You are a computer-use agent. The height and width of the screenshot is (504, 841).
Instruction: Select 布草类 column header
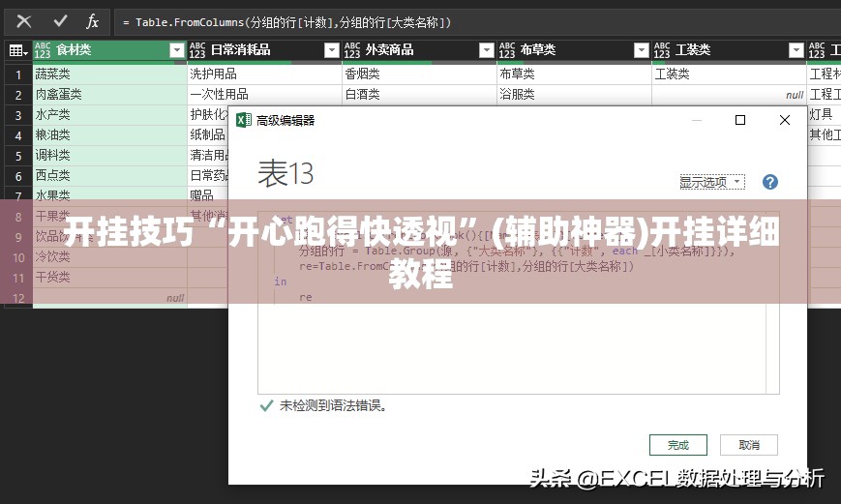[x=573, y=50]
